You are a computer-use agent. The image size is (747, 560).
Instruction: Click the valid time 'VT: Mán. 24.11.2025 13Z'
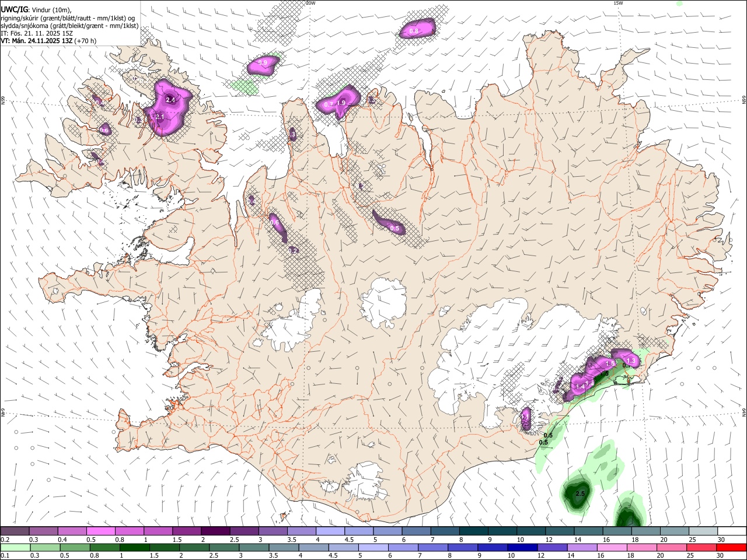coord(37,41)
